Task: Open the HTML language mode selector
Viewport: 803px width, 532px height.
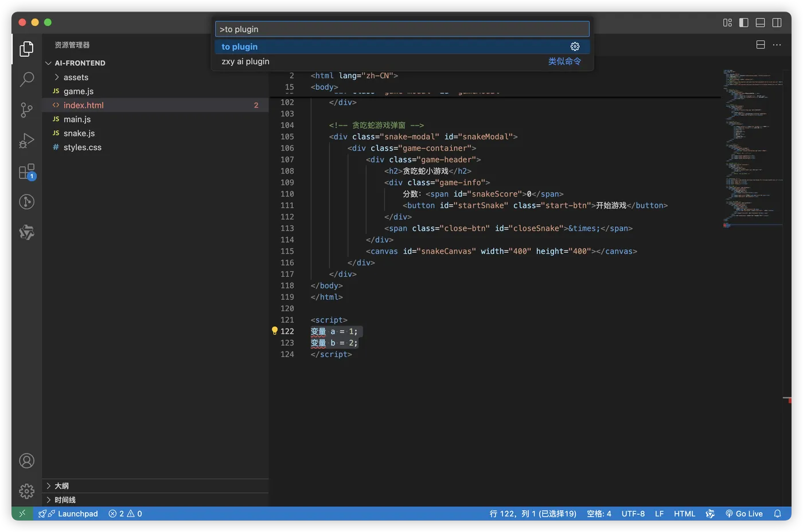Action: tap(684, 514)
